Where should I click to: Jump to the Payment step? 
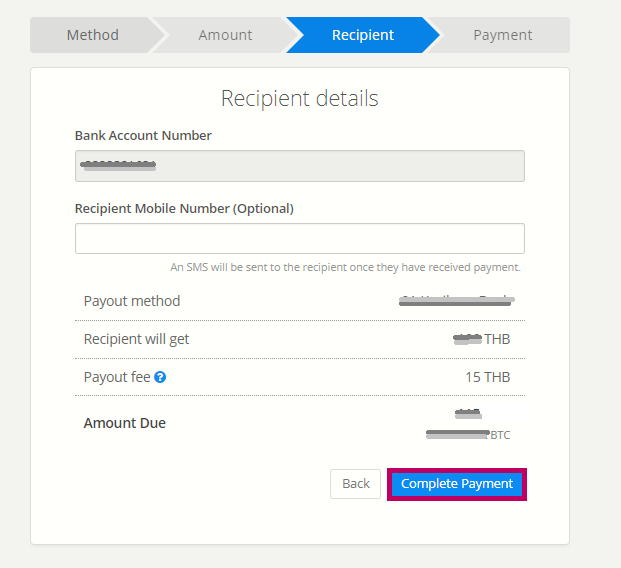pos(503,35)
